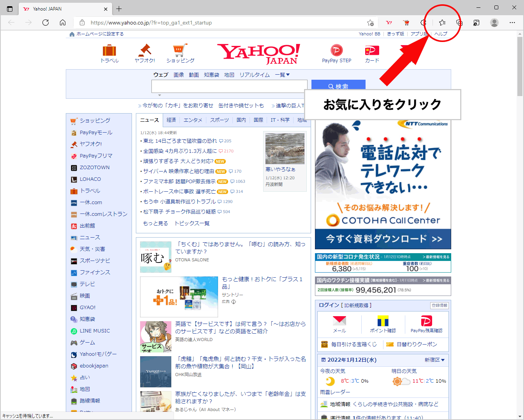Viewport: 524px width, 420px height.
Task: Click the Yahoo! JAPAN logo
Action: (x=259, y=54)
